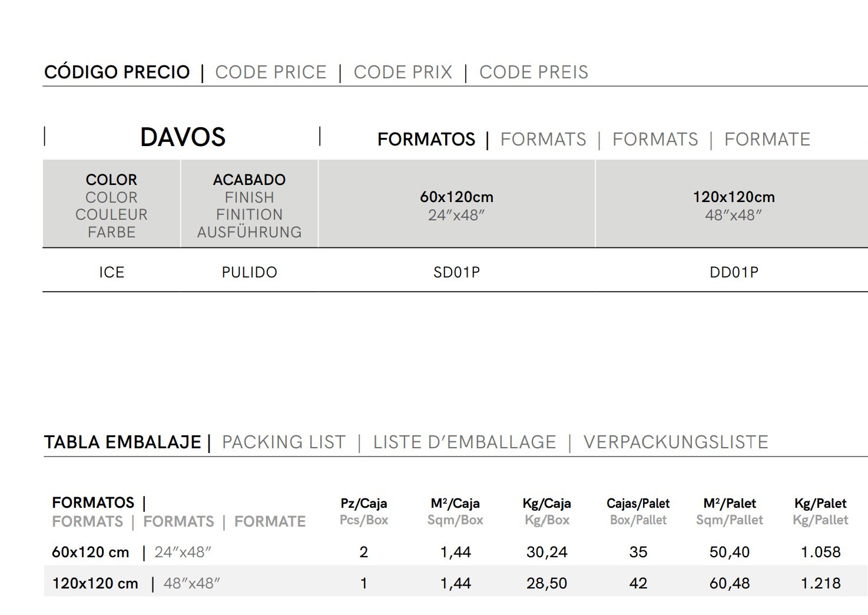
Task: Select the SD01P price code
Action: (x=456, y=272)
